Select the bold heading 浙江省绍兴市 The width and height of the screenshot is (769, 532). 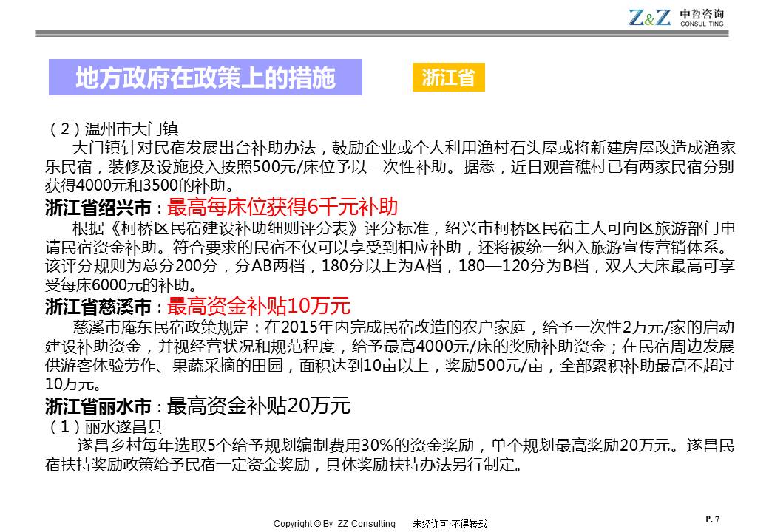coord(98,207)
